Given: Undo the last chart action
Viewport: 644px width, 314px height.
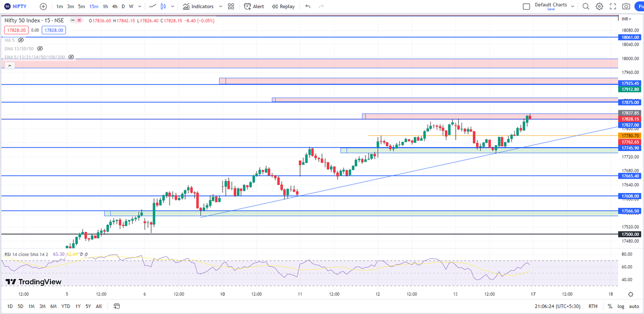Looking at the screenshot, I should click(x=308, y=6).
